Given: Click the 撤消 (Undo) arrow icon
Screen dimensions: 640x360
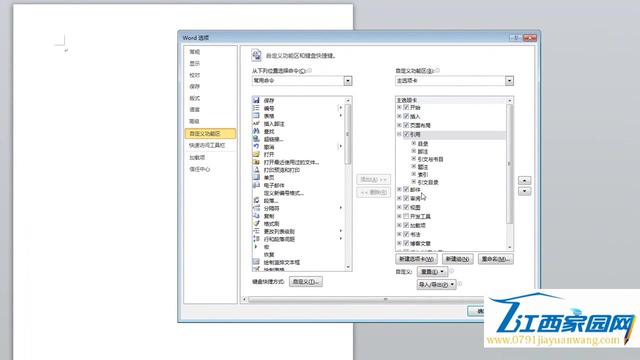Looking at the screenshot, I should 256,147.
